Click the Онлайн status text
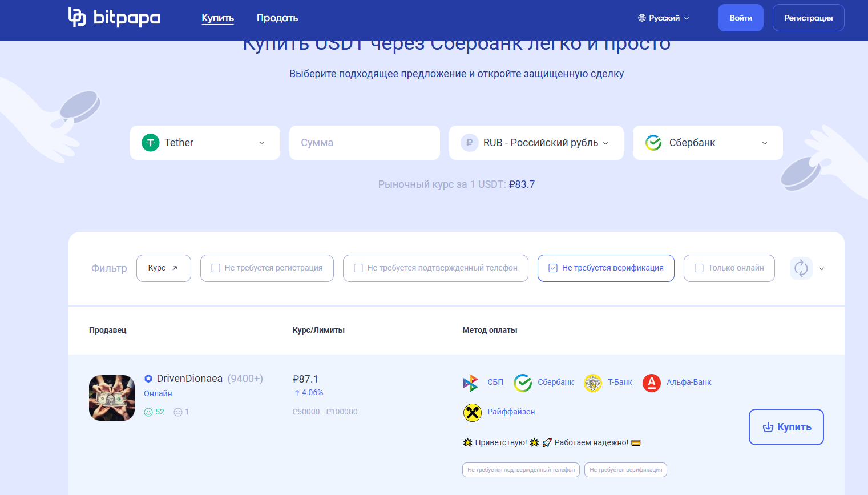868x495 pixels. click(158, 393)
